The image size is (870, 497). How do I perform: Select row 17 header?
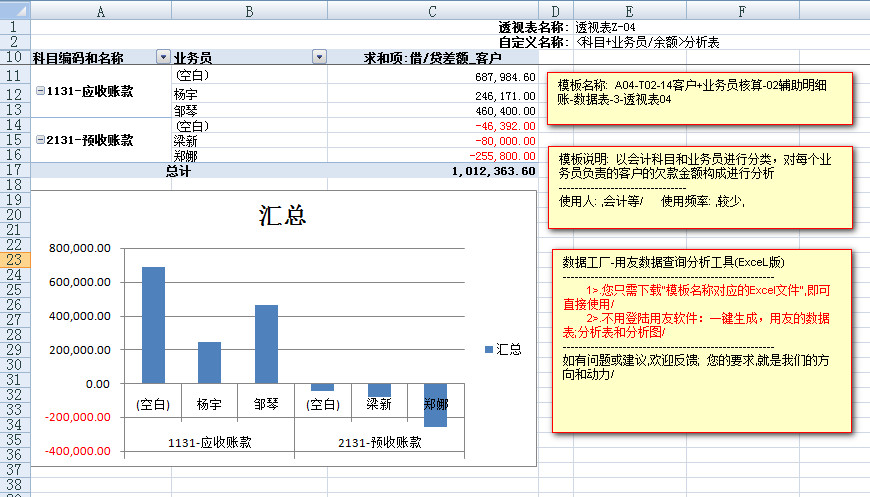[x=15, y=171]
